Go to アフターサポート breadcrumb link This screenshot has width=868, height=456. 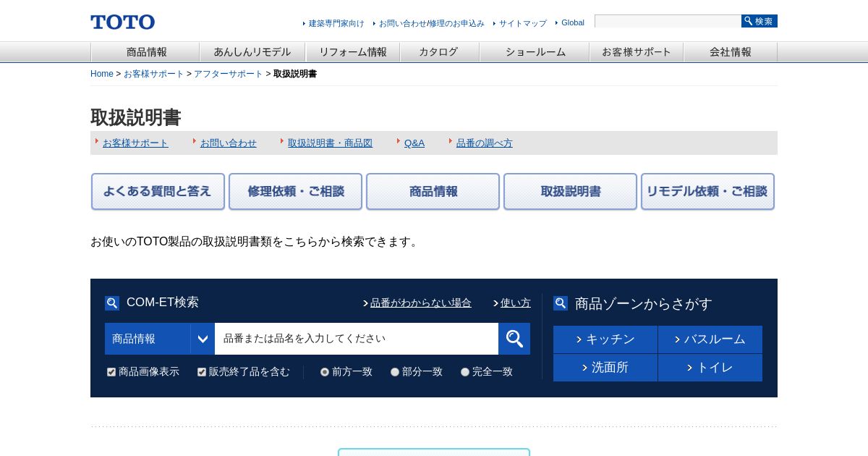point(229,74)
